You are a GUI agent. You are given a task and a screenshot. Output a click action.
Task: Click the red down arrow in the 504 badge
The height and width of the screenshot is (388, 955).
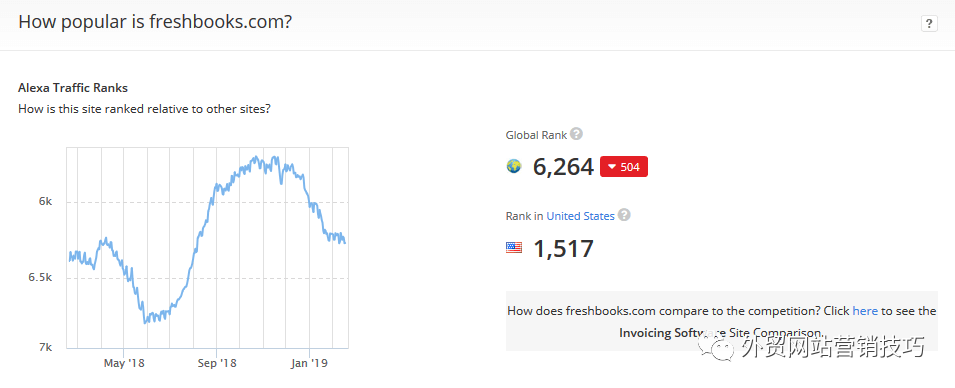click(612, 168)
